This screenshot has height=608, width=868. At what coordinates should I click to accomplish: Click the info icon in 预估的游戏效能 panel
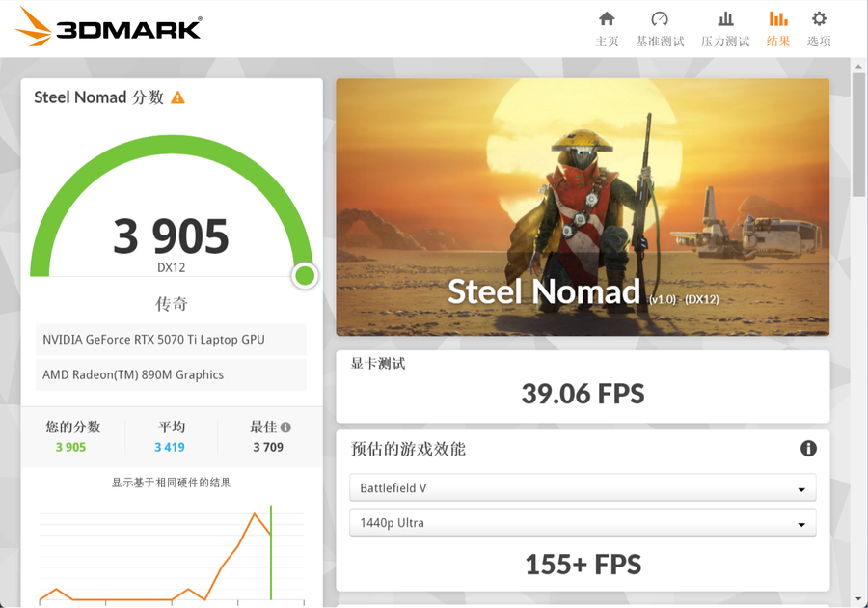pos(808,448)
